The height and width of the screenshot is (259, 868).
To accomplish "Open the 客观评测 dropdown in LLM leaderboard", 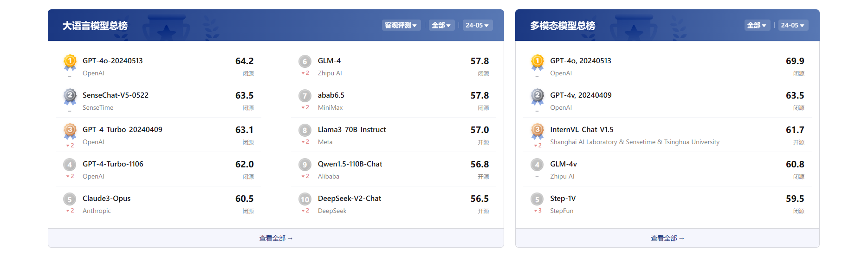I will click(401, 25).
